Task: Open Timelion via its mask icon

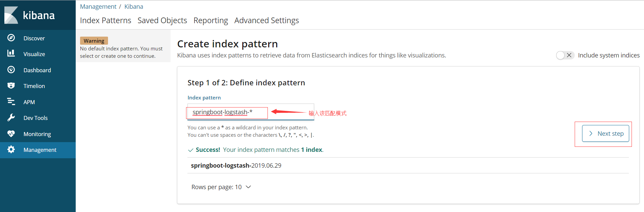Action: 11,86
